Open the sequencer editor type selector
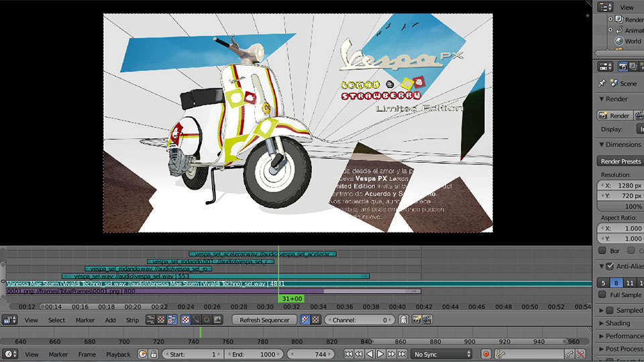This screenshot has width=644, height=362. tap(9, 320)
